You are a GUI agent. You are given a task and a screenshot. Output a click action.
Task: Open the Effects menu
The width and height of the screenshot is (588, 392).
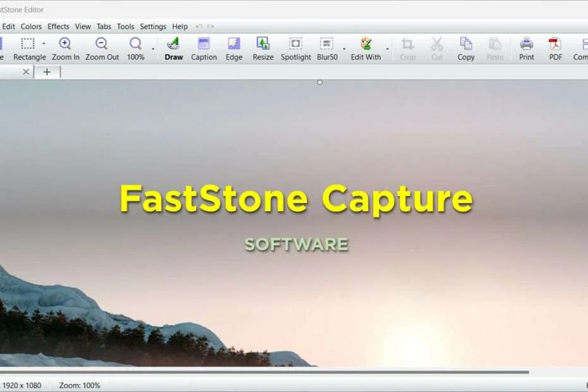58,27
